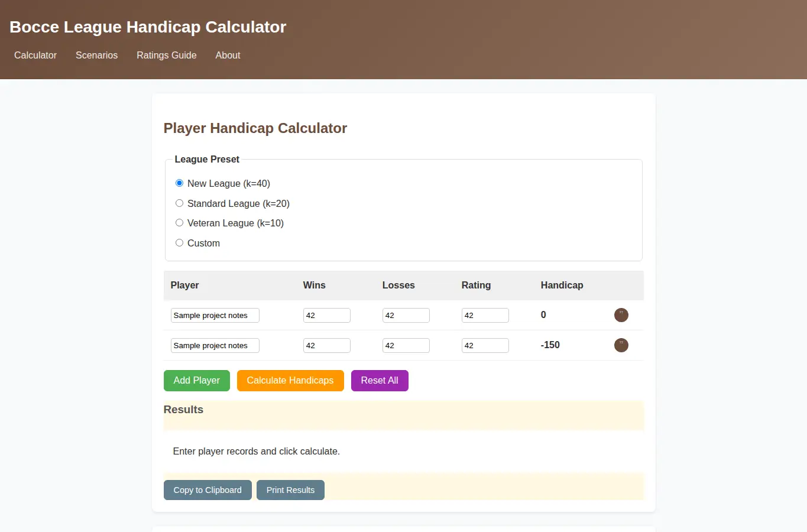
Task: Focus Wins field in first player row
Action: click(327, 316)
